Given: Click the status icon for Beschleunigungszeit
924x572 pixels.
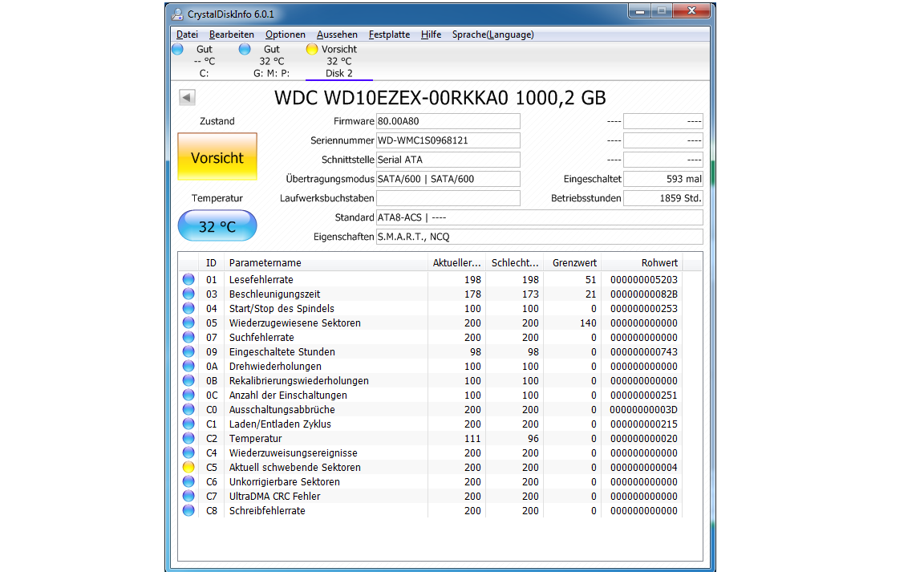Looking at the screenshot, I should tap(188, 294).
